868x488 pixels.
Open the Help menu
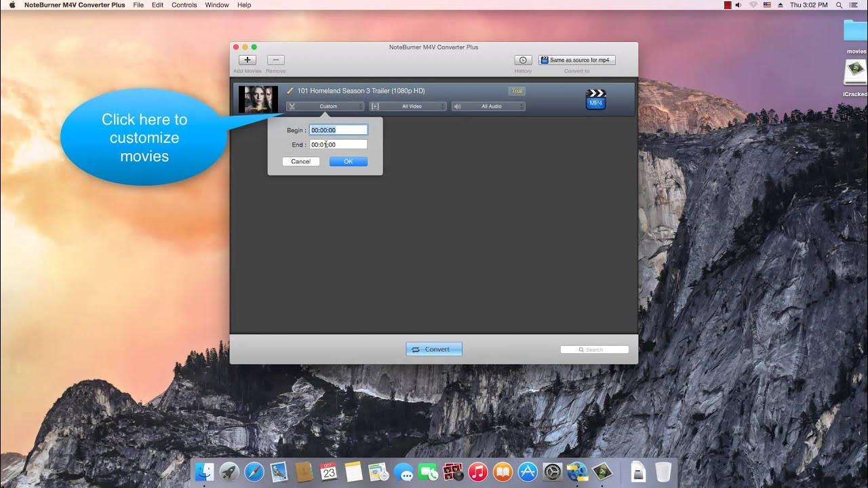pos(244,5)
